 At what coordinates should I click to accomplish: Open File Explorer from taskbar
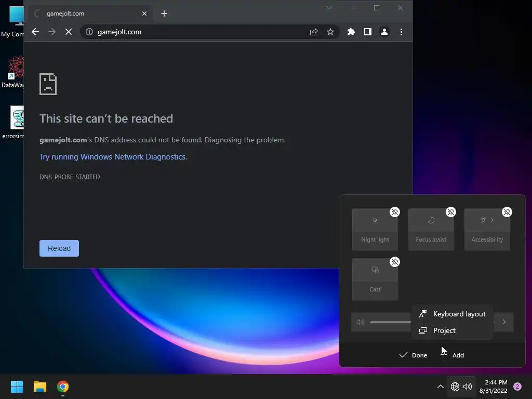[39, 387]
